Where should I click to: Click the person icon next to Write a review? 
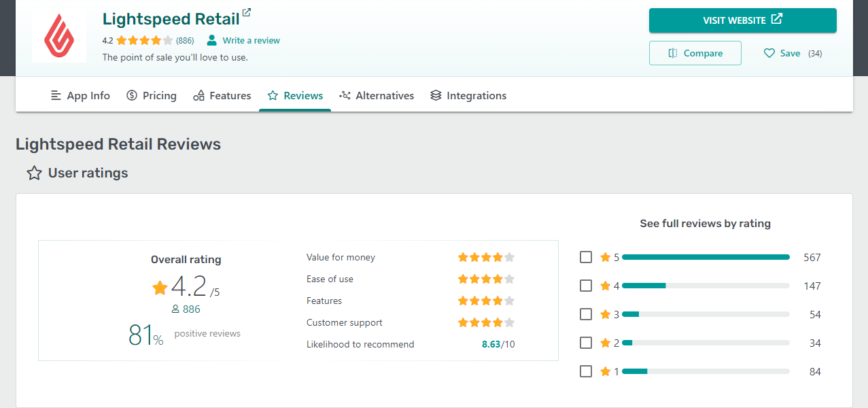(x=212, y=40)
